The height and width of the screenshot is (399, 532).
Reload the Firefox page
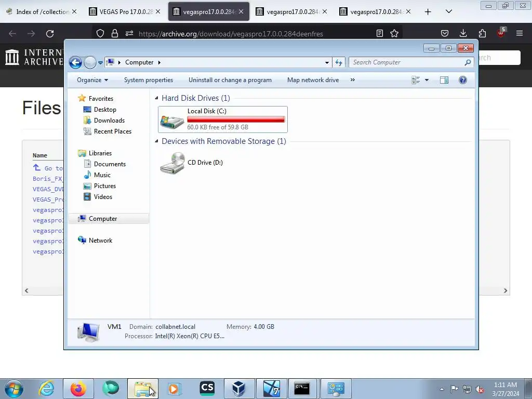pyautogui.click(x=50, y=34)
